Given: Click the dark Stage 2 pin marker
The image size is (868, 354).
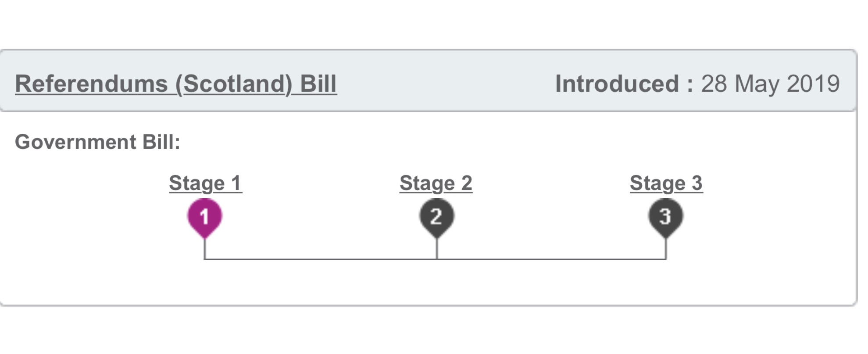Looking at the screenshot, I should (x=436, y=216).
